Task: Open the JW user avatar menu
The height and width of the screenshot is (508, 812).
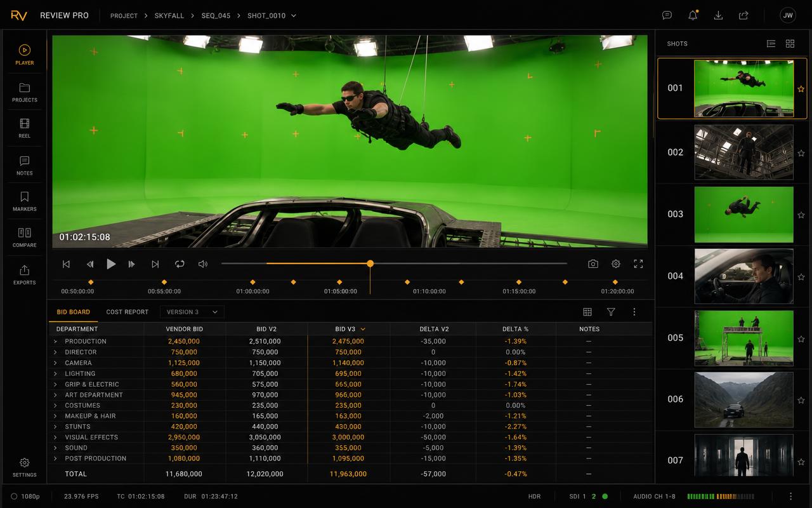Action: click(787, 15)
